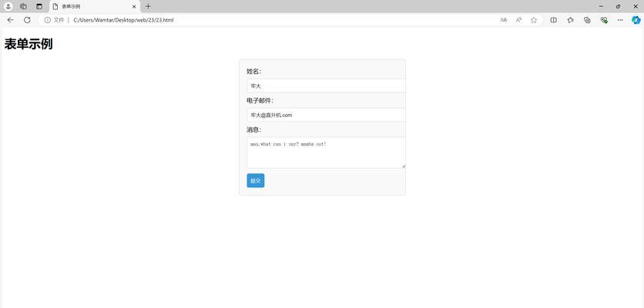Image resolution: width=644 pixels, height=308 pixels.
Task: Click the 姓名 input field
Action: [326, 85]
